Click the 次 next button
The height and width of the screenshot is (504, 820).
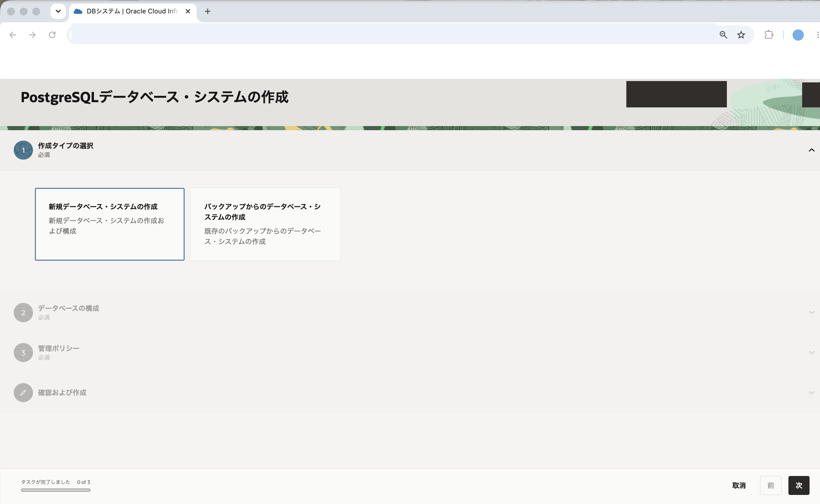tap(799, 485)
